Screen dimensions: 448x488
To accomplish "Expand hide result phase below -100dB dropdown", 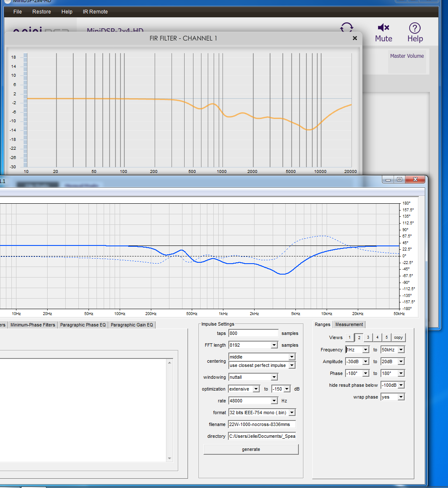I will coord(401,385).
